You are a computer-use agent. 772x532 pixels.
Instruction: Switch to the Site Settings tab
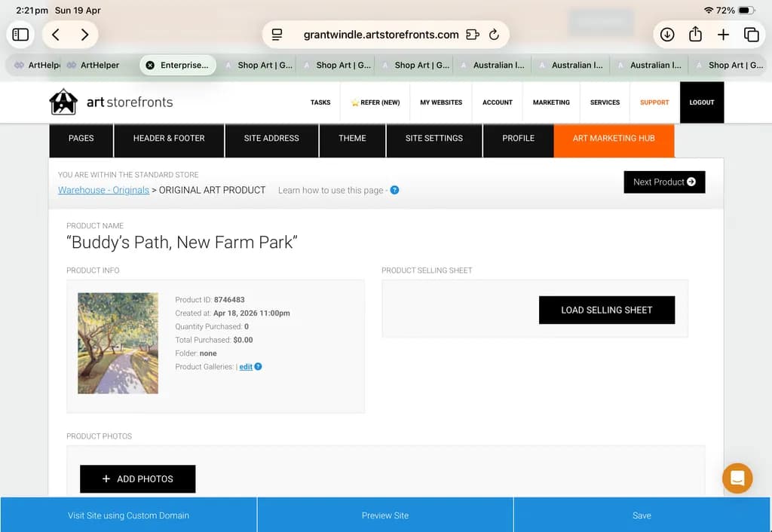(433, 139)
